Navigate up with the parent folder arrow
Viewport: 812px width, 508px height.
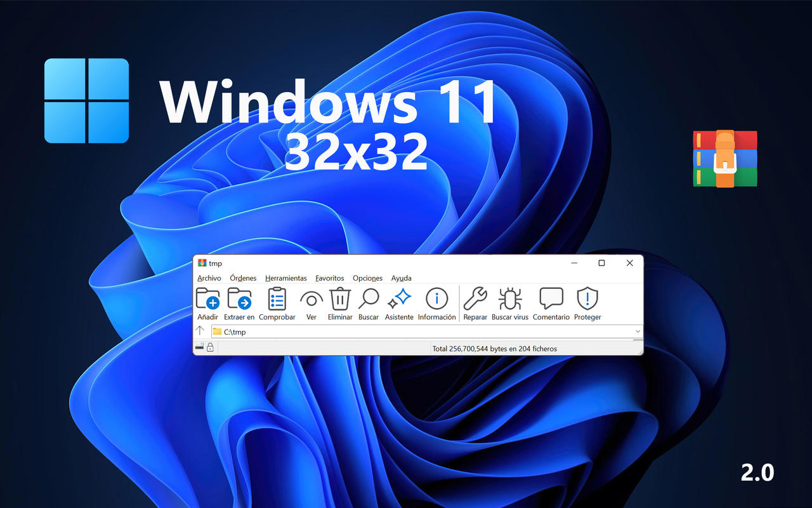click(x=200, y=331)
